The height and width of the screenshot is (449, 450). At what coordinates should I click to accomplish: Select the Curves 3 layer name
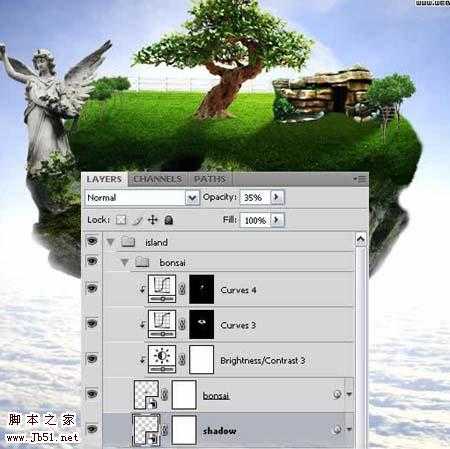(238, 325)
